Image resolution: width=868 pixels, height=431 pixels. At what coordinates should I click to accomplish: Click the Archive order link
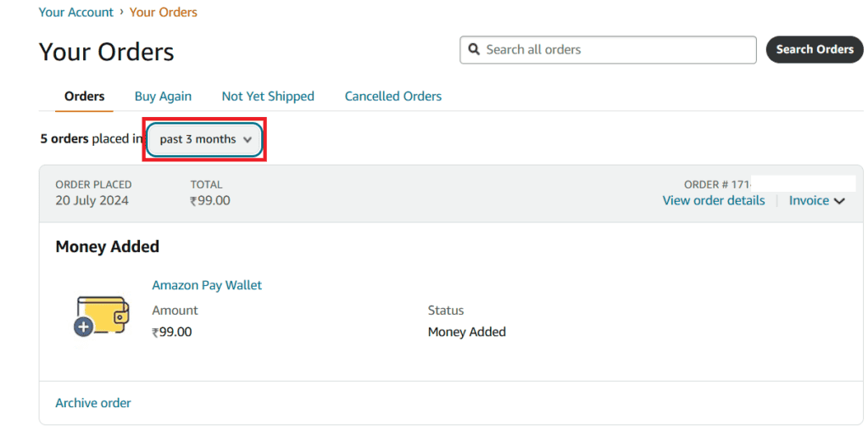pyautogui.click(x=93, y=403)
